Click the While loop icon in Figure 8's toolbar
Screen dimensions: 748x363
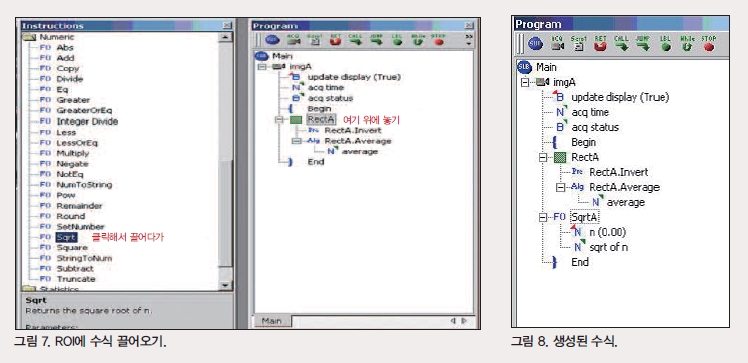point(687,43)
